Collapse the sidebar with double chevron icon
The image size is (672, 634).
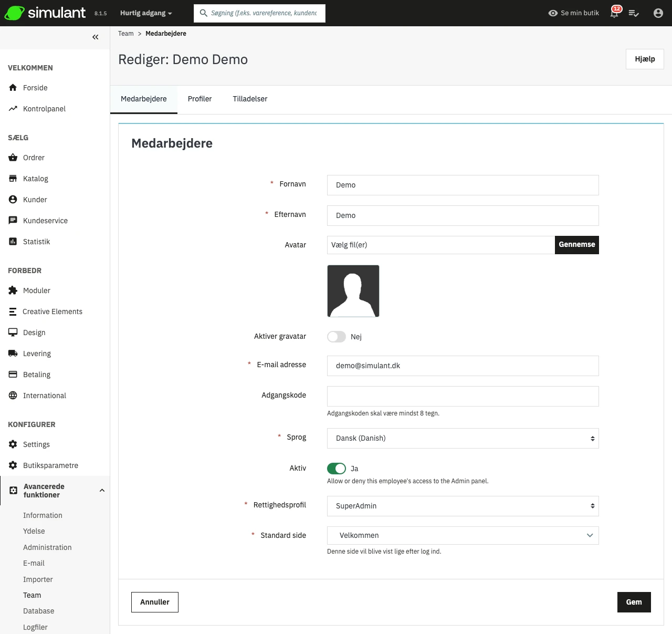(x=95, y=37)
